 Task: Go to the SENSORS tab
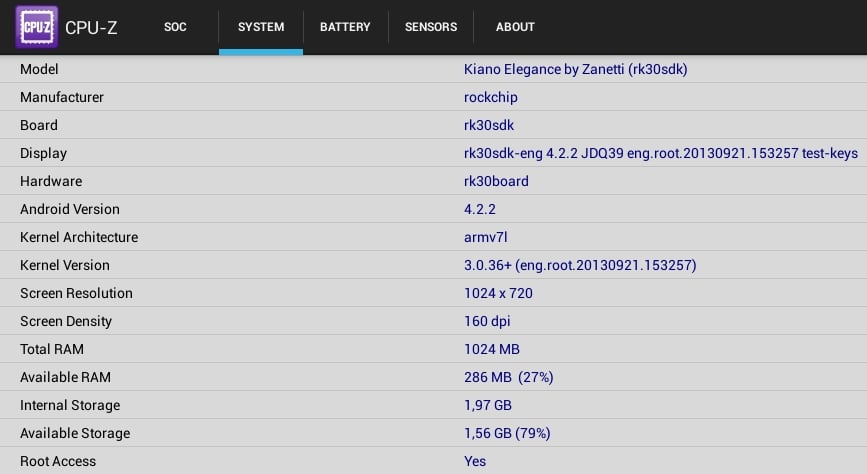[x=431, y=27]
